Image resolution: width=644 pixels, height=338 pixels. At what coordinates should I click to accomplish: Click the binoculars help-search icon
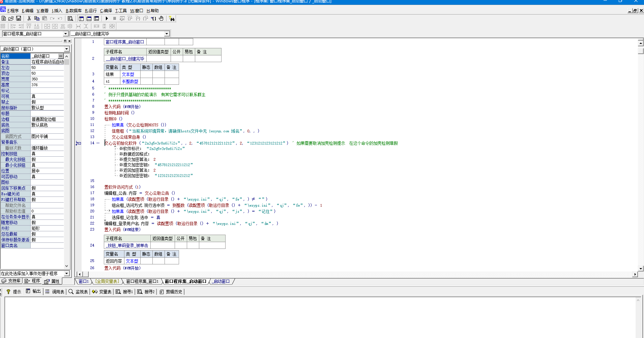(172, 19)
